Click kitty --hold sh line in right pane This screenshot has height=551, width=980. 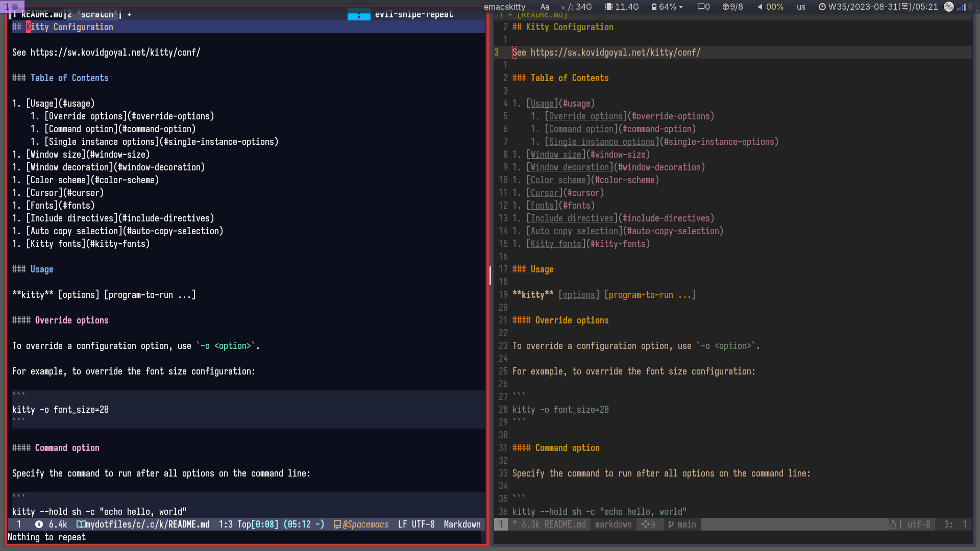pos(599,512)
